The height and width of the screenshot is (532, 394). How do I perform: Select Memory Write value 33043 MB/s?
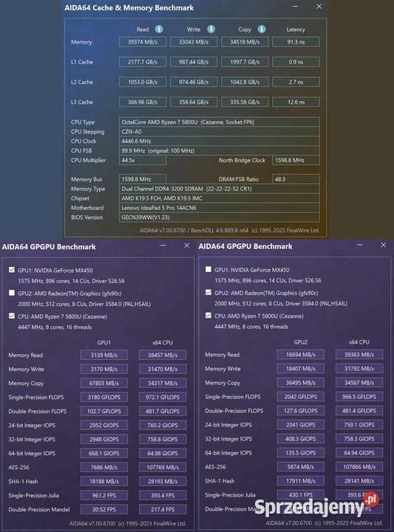click(x=194, y=41)
